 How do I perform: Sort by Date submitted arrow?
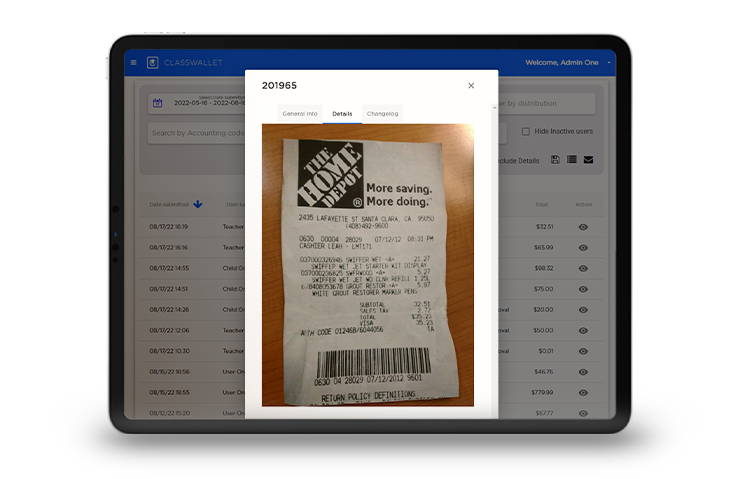pyautogui.click(x=198, y=204)
